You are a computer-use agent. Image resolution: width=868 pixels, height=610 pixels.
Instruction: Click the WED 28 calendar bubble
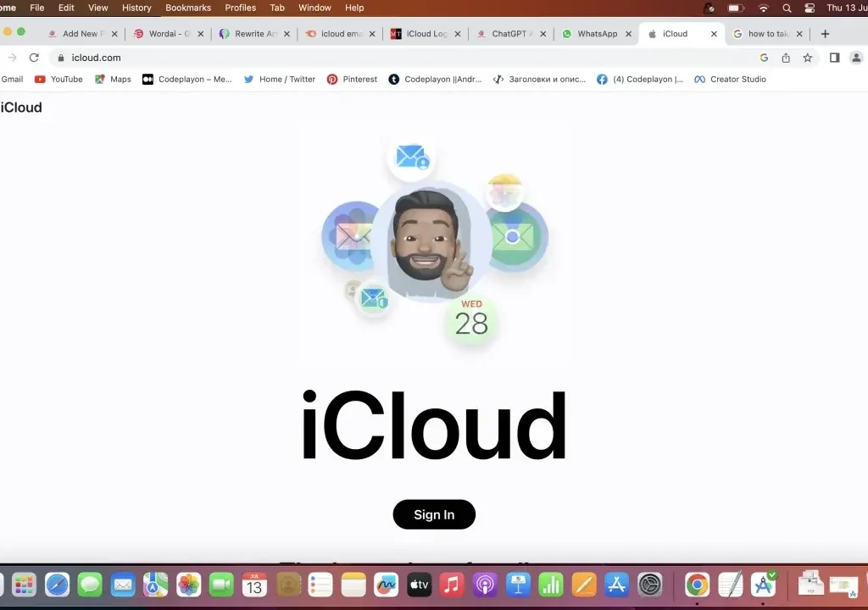point(471,320)
